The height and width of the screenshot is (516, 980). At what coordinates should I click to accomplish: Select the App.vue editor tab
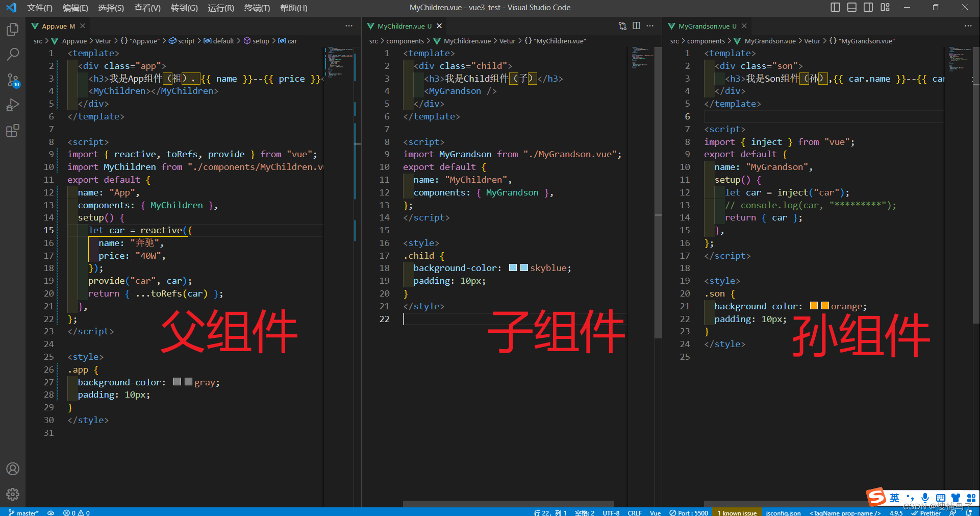pyautogui.click(x=58, y=26)
